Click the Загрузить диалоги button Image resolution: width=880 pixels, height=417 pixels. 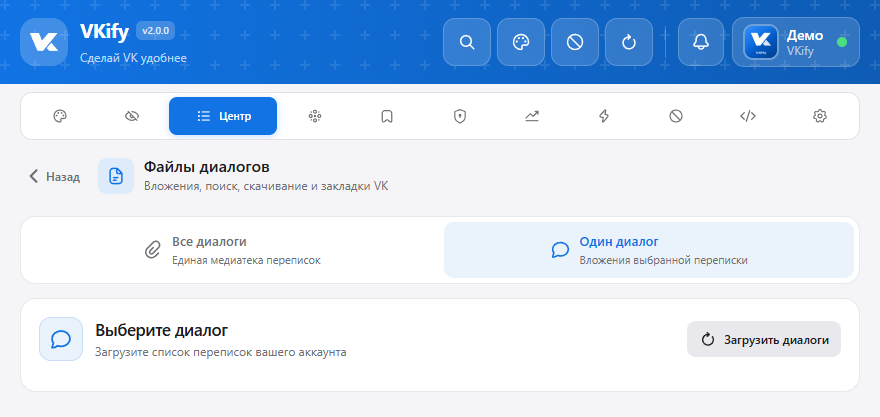point(764,339)
